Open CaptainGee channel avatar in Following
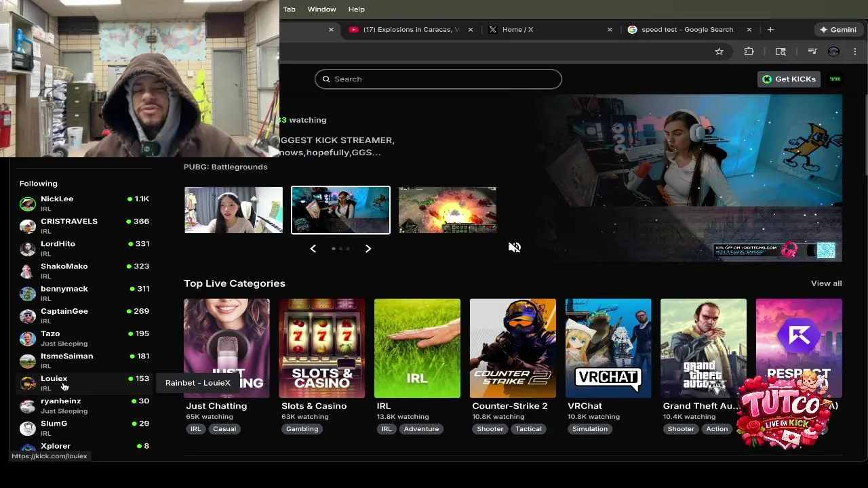Viewport: 868px width, 488px height. pyautogui.click(x=28, y=316)
